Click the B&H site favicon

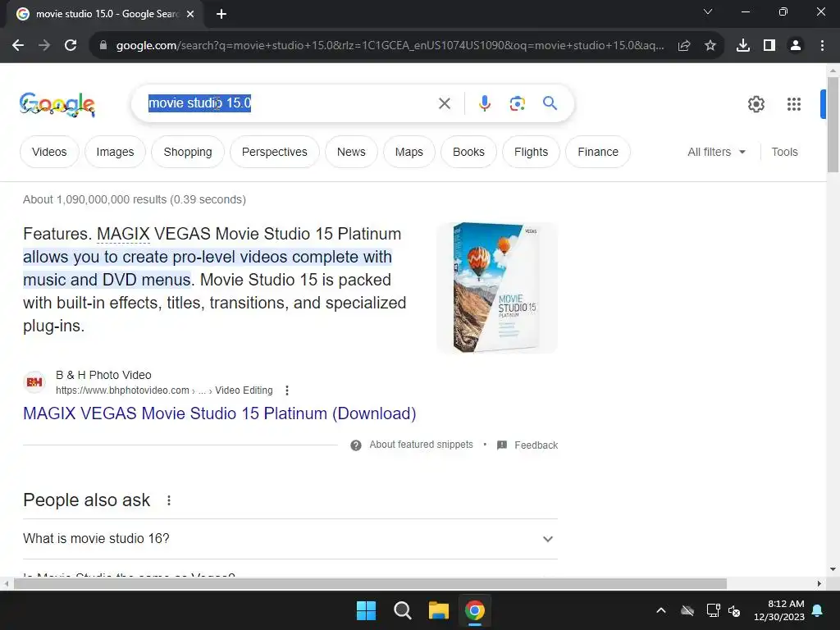coord(34,382)
